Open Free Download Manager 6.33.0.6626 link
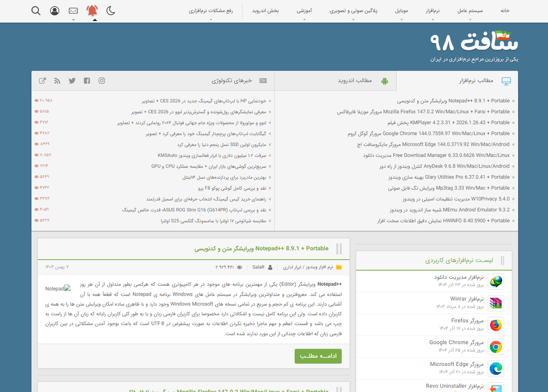The width and height of the screenshot is (548, 392). [x=436, y=155]
